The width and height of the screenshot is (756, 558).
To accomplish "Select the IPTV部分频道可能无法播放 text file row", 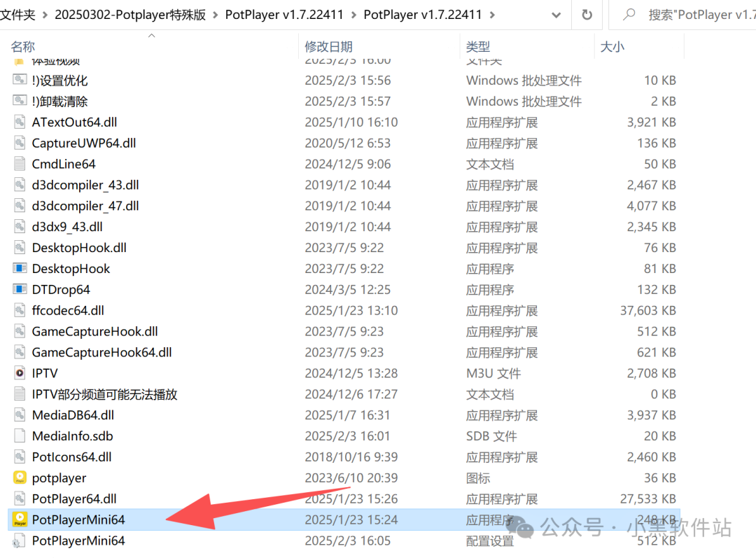I will (x=104, y=394).
